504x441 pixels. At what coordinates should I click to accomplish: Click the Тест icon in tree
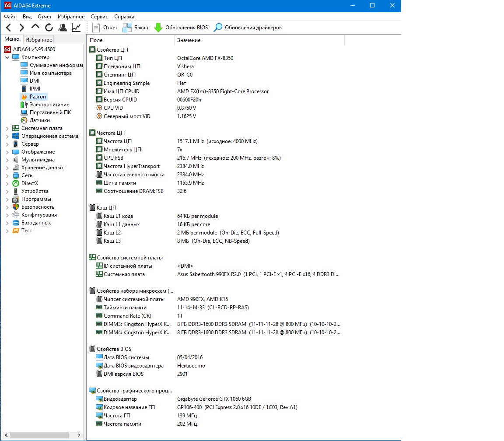pos(16,231)
